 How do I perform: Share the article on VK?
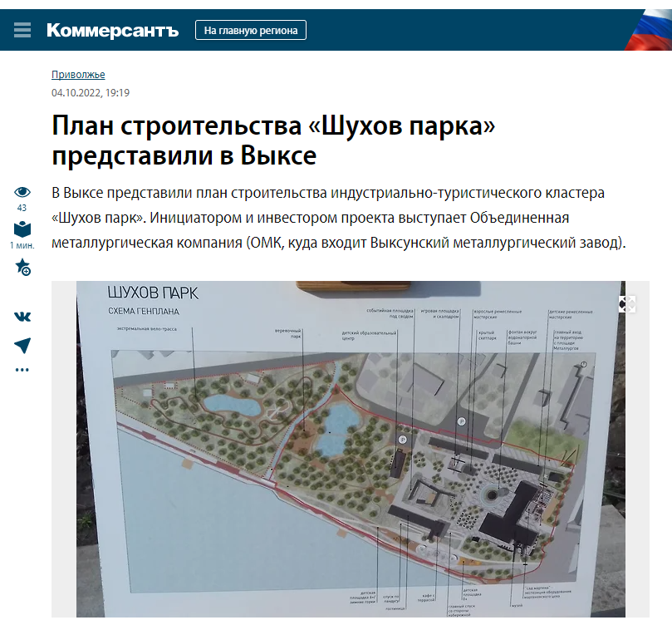click(x=22, y=317)
